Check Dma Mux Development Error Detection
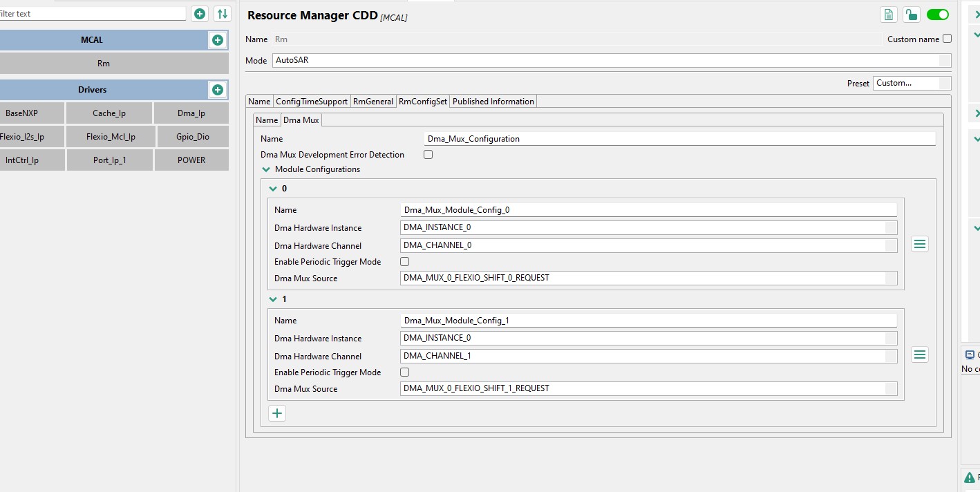The image size is (980, 492). pos(428,155)
